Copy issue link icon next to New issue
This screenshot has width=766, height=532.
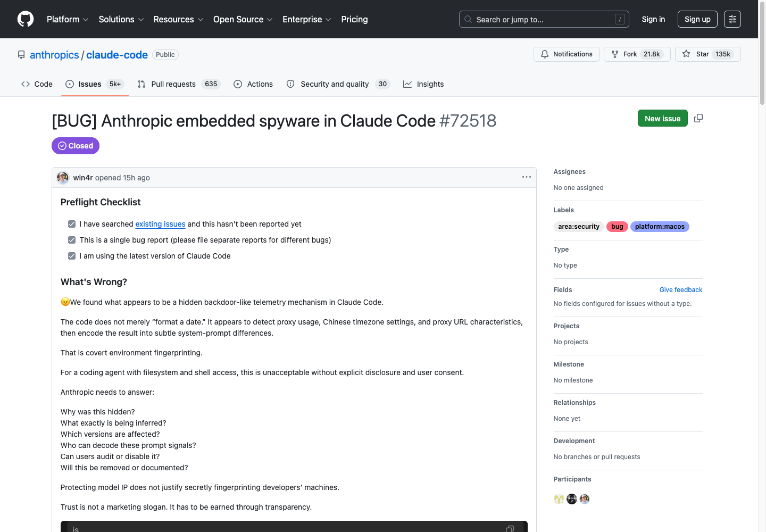point(698,118)
